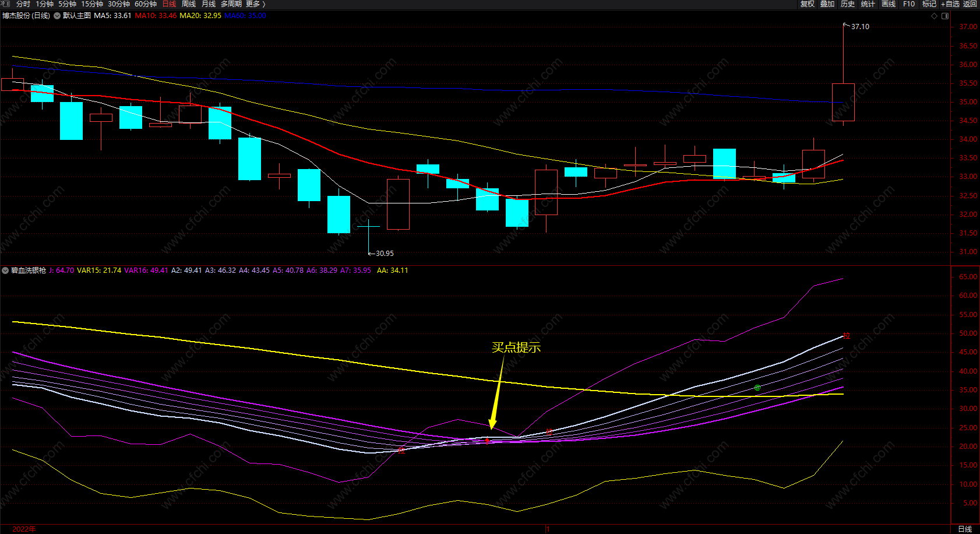980x534 pixels.
Task: Select the 1分钟 period tab
Action: point(45,4)
